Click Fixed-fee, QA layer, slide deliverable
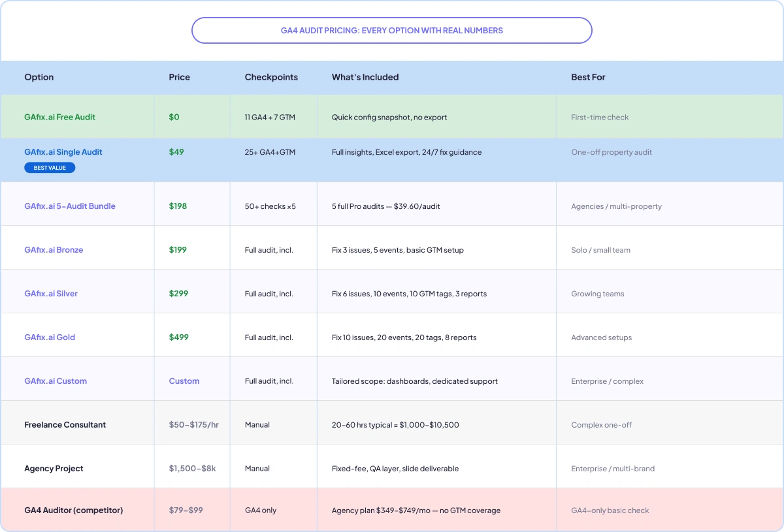 [395, 469]
